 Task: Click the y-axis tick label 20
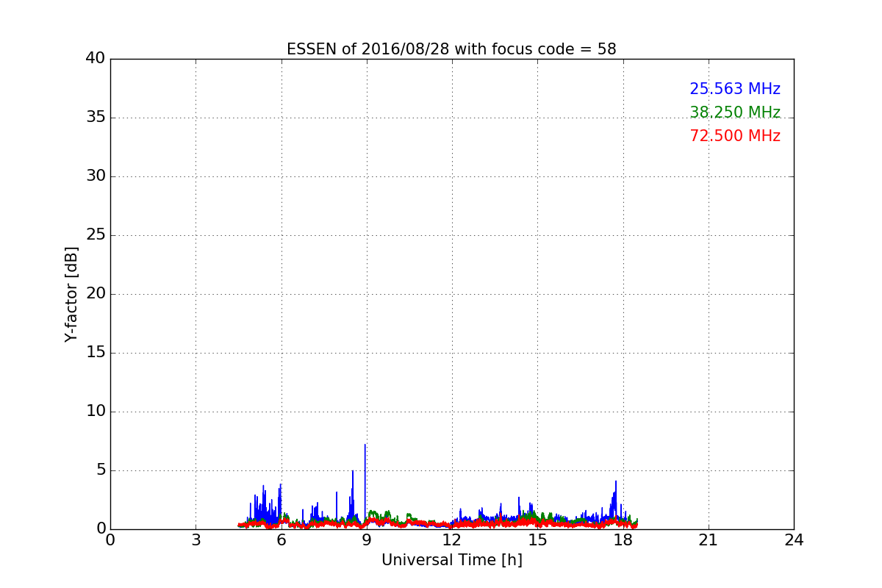click(96, 294)
